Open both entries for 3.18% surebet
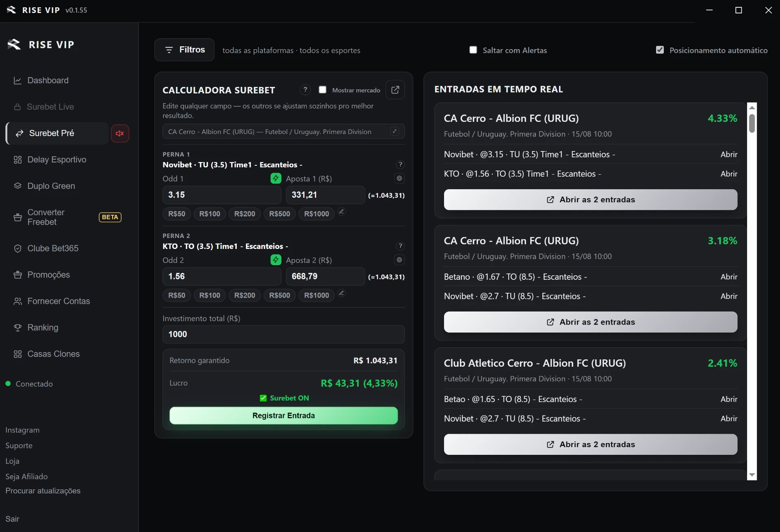The height and width of the screenshot is (532, 780). pyautogui.click(x=591, y=322)
